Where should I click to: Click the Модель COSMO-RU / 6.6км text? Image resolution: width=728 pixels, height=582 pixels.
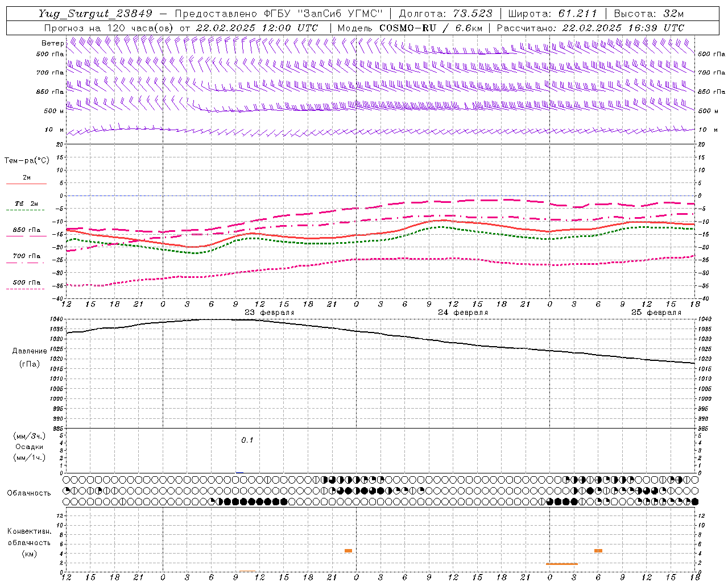(410, 28)
